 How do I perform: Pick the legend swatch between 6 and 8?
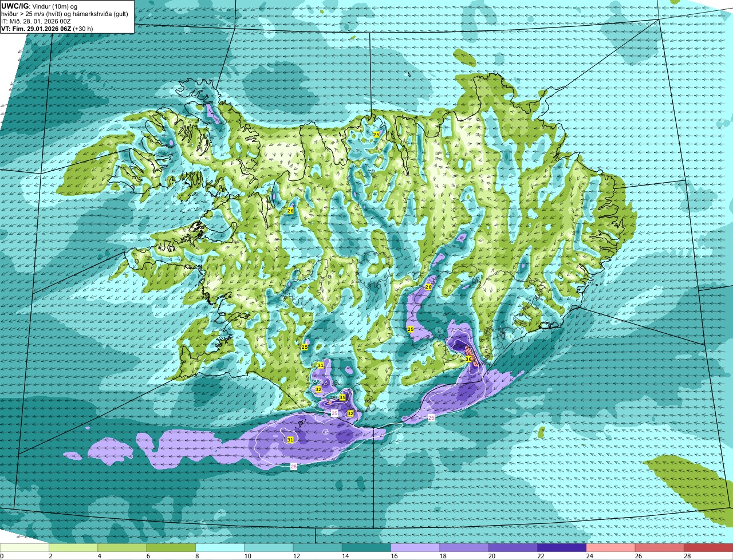[171, 547]
